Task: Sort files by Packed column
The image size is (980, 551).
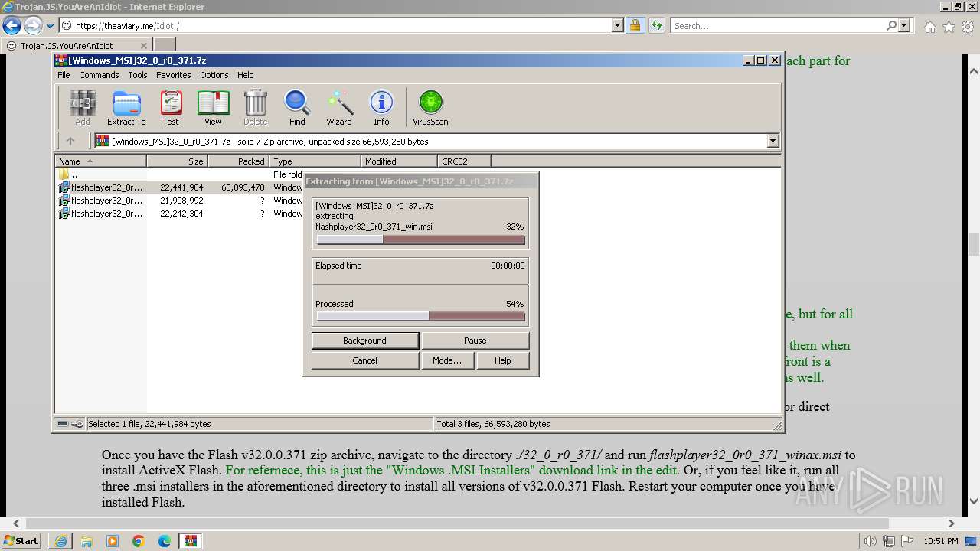Action: 238,161
